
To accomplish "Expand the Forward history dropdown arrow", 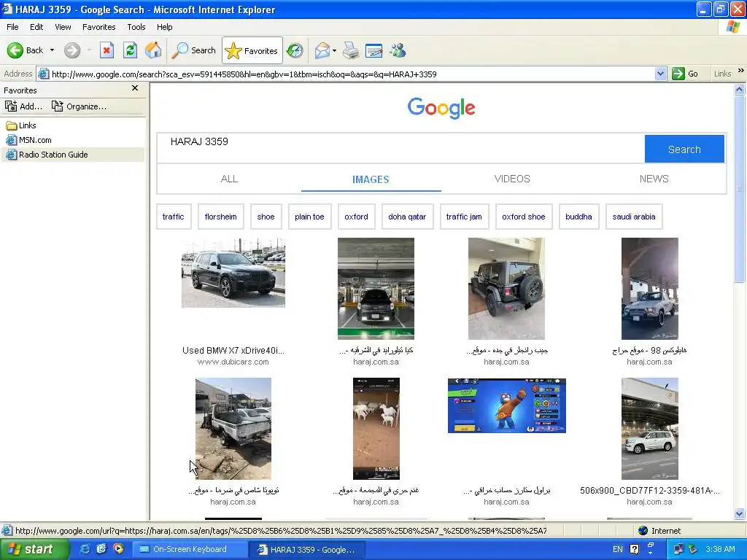I will 89,50.
